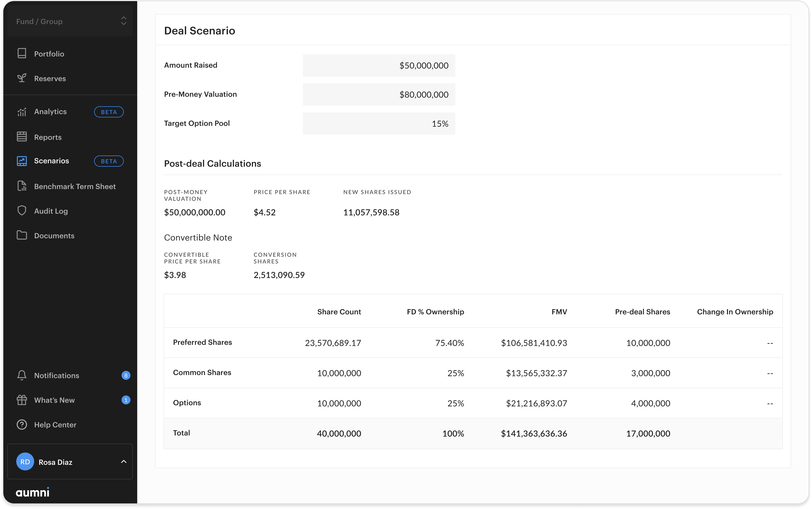This screenshot has width=812, height=509.
Task: Open the Analytics chart icon
Action: click(22, 112)
